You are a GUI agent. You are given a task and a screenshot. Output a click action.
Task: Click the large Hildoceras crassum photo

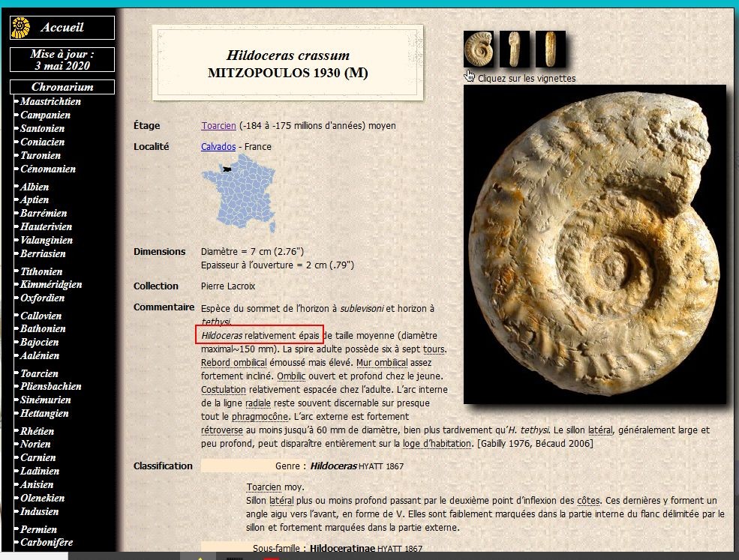(x=595, y=244)
